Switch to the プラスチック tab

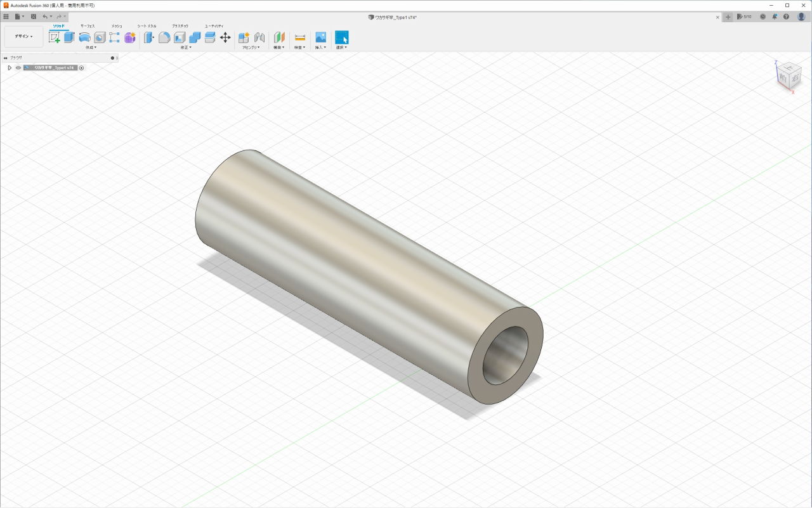[180, 26]
